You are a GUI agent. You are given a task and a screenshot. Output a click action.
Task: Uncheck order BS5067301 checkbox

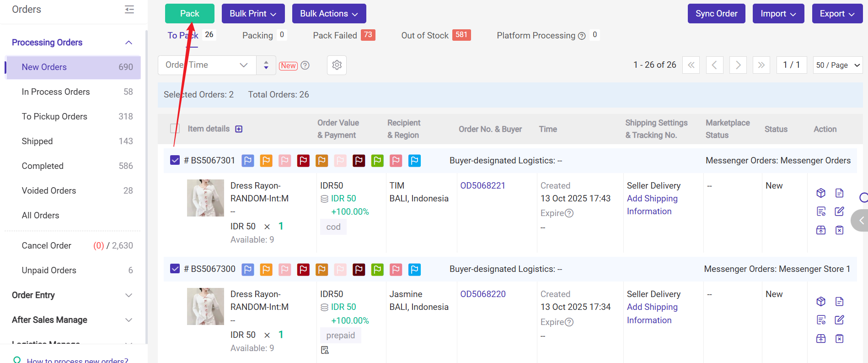[x=175, y=160]
